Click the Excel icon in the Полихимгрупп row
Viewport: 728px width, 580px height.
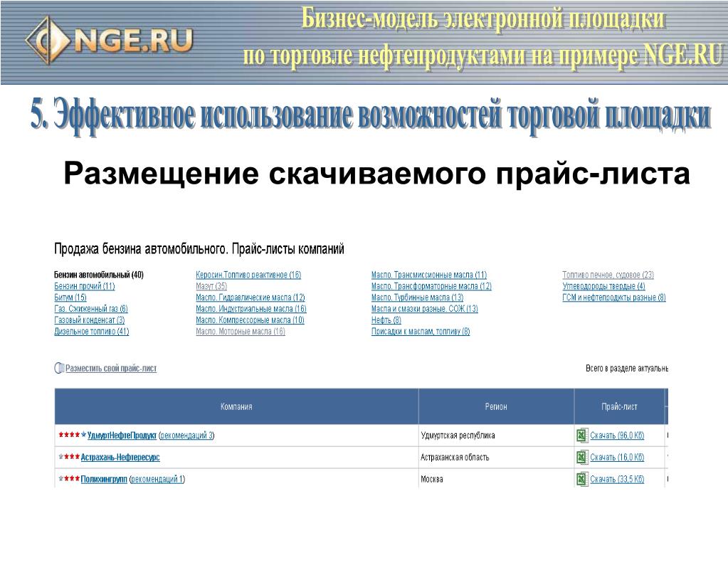(x=581, y=479)
